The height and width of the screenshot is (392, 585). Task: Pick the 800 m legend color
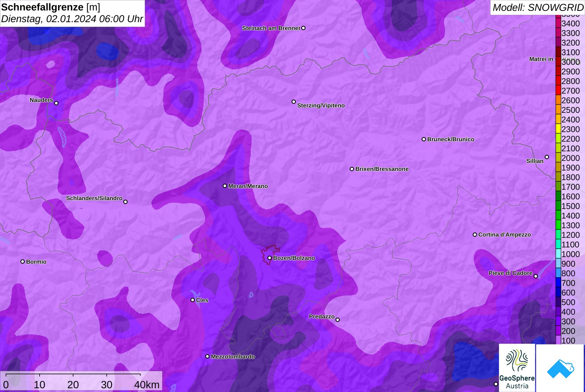(558, 273)
